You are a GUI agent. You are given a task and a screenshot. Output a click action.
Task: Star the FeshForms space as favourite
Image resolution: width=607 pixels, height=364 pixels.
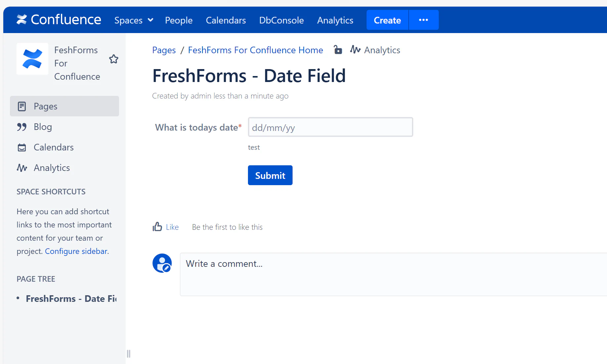tap(114, 59)
